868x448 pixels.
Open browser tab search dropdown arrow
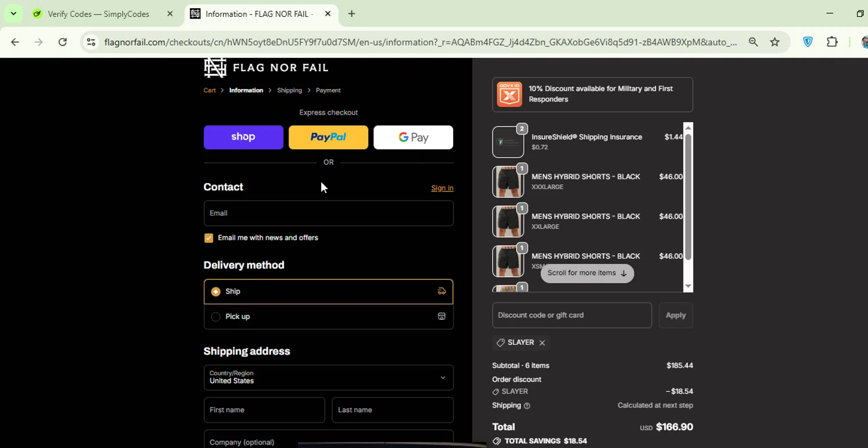tap(13, 13)
